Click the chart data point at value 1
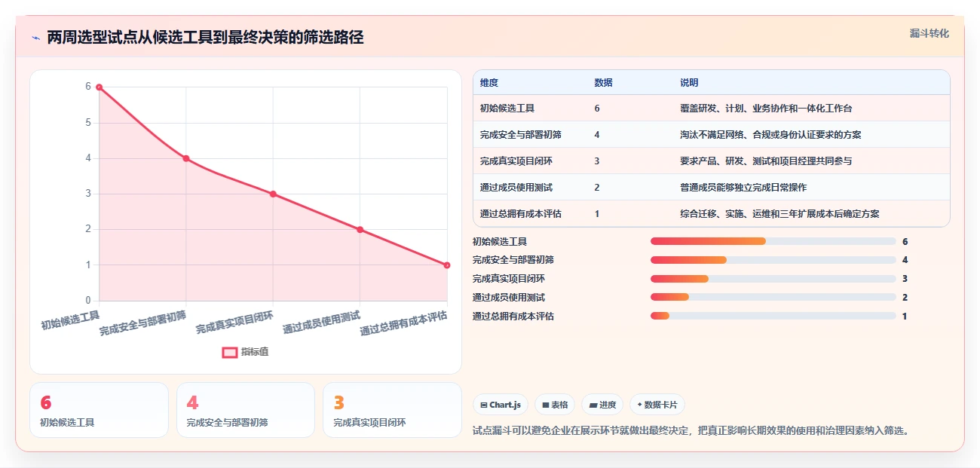This screenshot has height=468, width=980. tap(447, 265)
